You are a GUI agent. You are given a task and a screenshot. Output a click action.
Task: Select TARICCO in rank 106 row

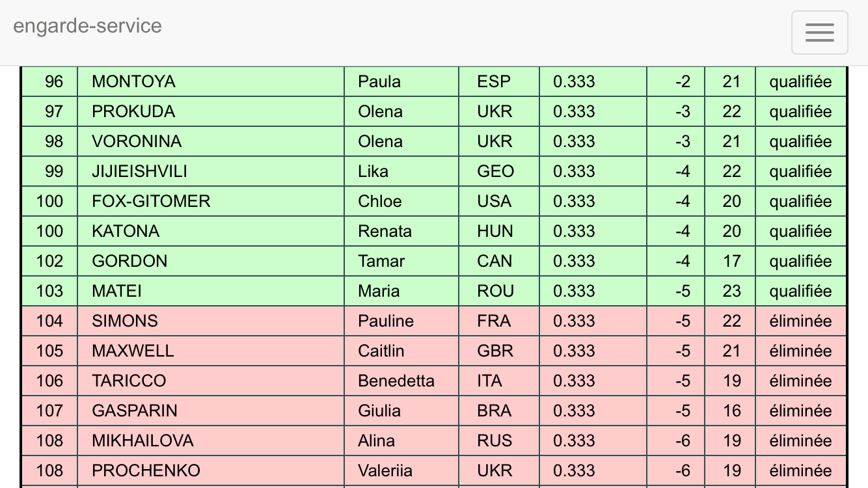211,381
